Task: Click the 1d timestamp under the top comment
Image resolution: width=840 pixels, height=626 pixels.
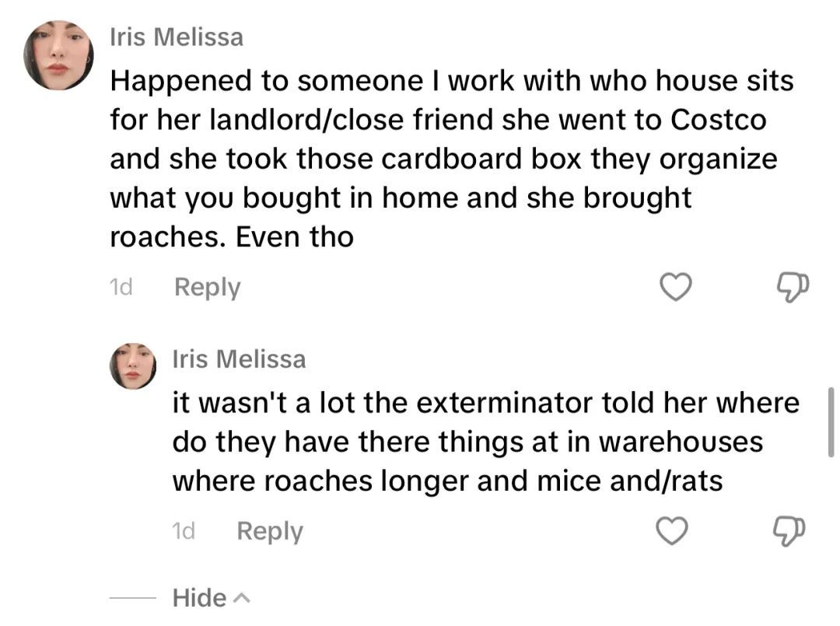Action: [121, 287]
